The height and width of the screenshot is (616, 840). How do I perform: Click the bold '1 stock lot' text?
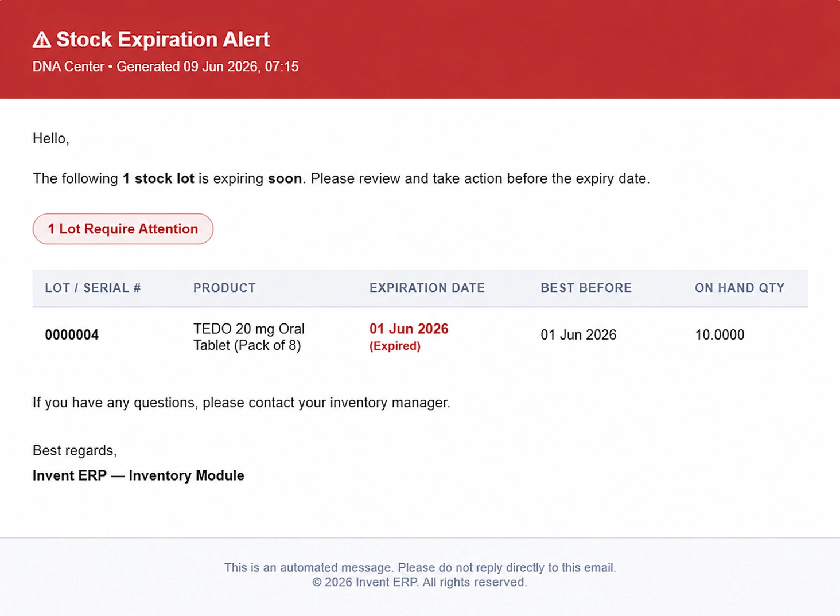(158, 178)
